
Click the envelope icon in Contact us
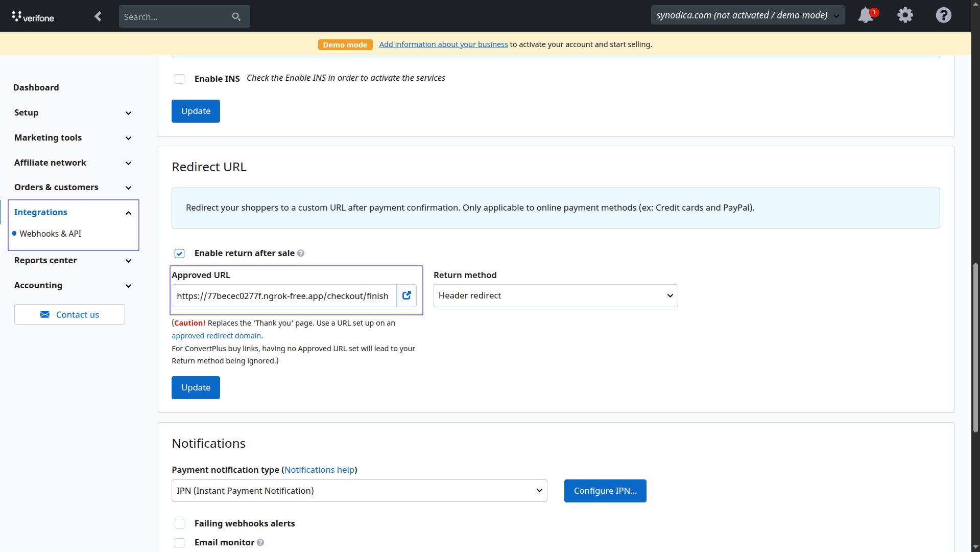coord(45,314)
